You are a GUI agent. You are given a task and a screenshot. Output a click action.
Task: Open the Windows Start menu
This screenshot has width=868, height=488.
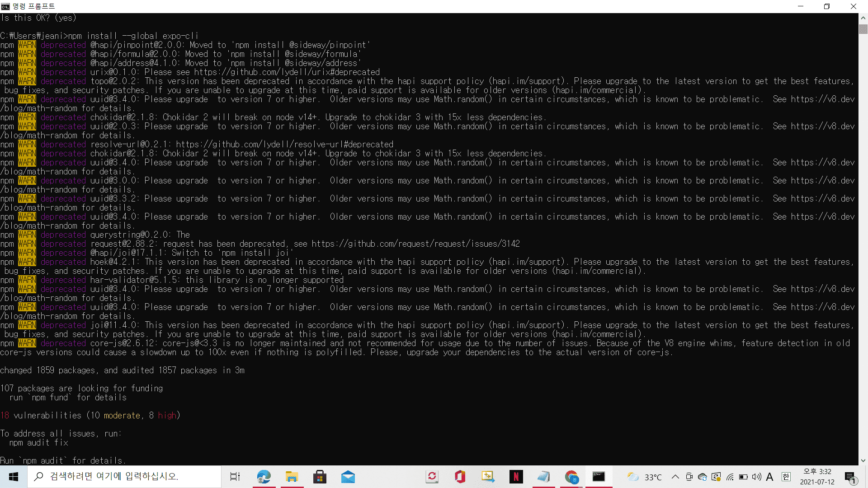coord(13,477)
